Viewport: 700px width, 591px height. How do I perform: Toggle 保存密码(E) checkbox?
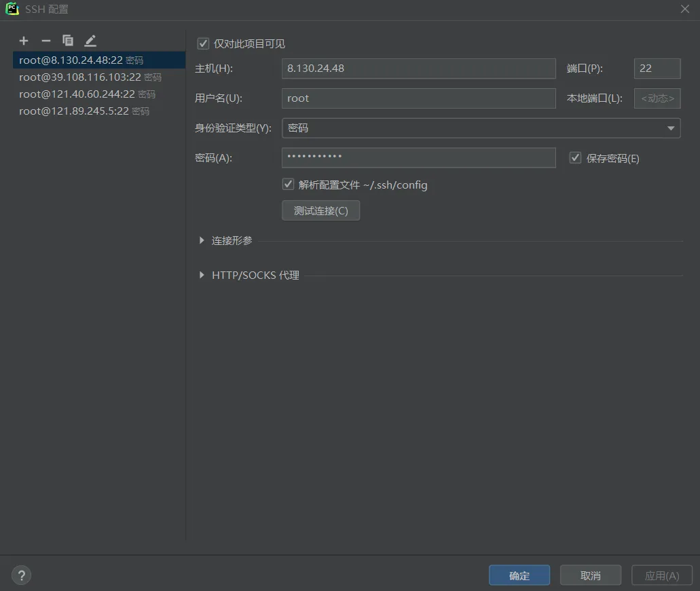(575, 158)
